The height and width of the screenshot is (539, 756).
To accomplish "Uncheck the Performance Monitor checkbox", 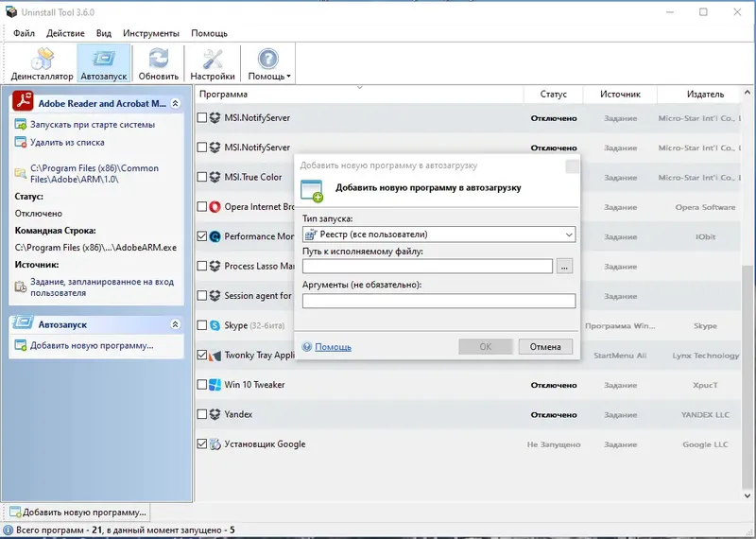I will pyautogui.click(x=202, y=236).
